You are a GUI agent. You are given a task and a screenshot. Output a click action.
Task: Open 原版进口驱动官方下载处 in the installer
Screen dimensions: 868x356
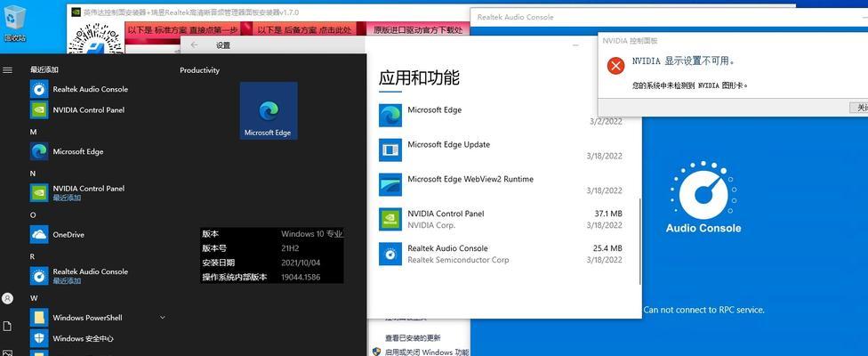click(418, 30)
